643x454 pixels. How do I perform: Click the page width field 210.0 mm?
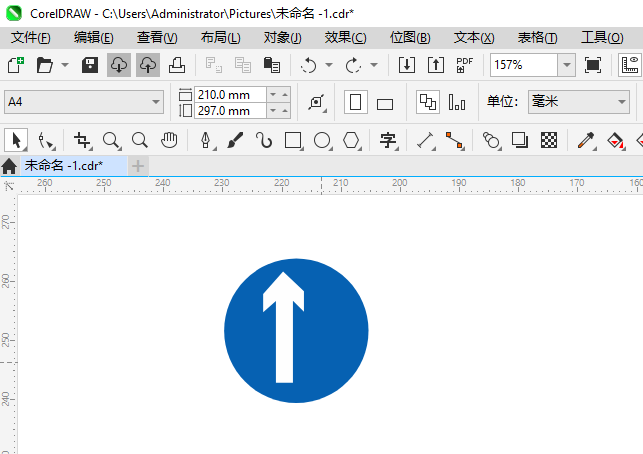click(x=230, y=95)
